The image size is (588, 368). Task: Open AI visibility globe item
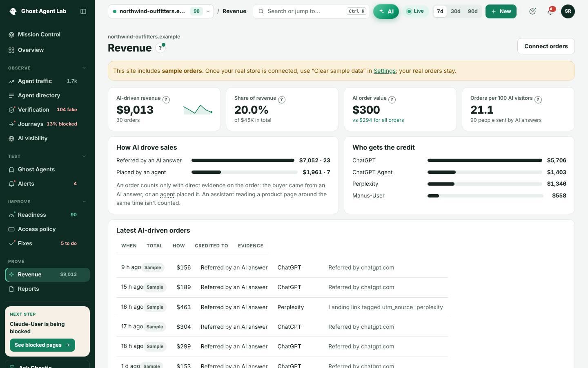point(47,138)
